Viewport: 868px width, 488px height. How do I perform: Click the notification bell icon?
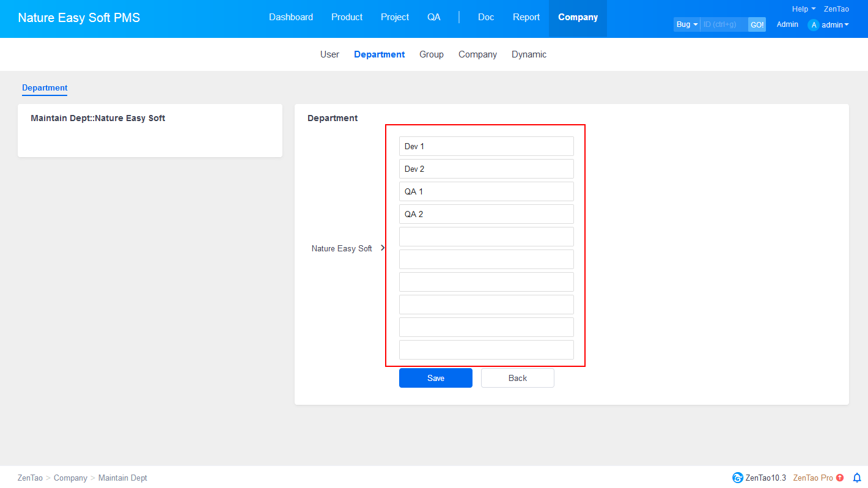[x=856, y=478]
